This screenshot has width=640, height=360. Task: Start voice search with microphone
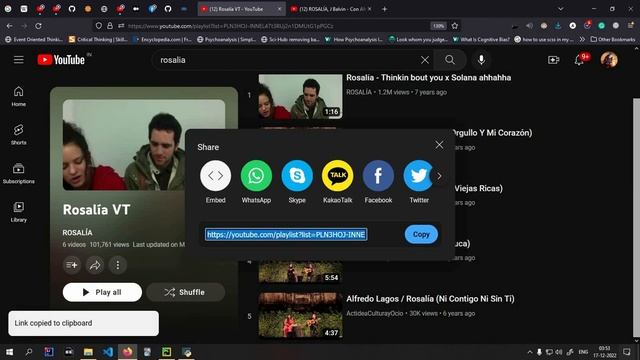click(x=482, y=60)
